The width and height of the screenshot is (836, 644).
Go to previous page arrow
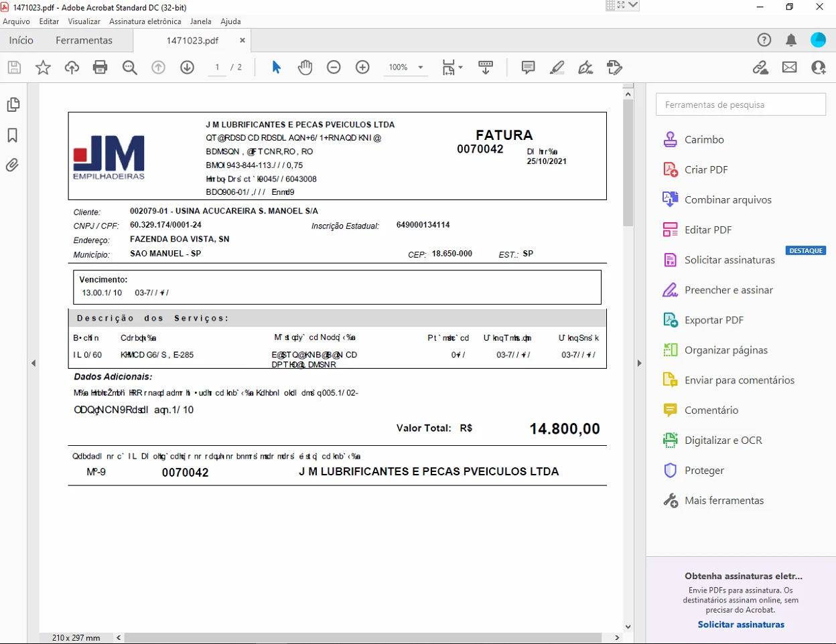click(x=159, y=68)
